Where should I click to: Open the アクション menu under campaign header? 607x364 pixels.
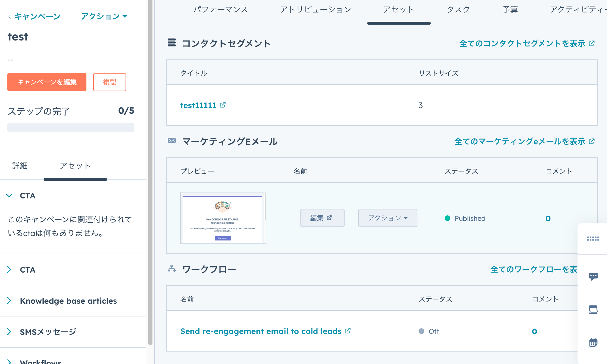point(104,16)
